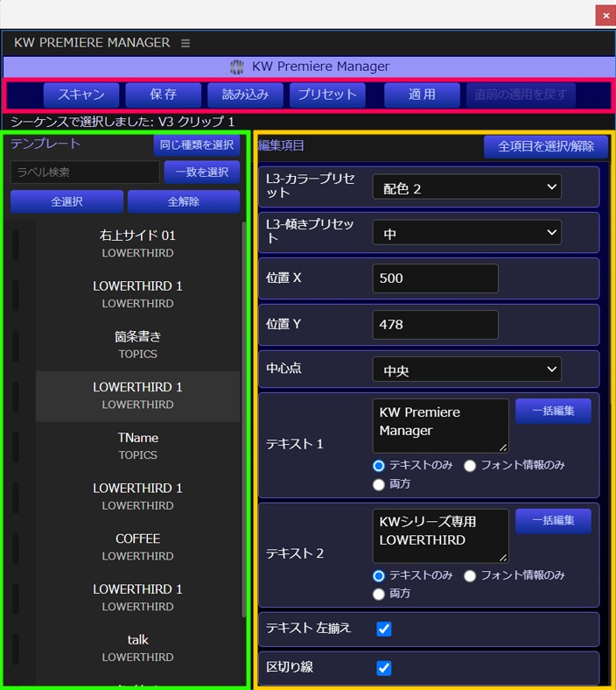Select 両方 radio for テキスト 1
This screenshot has width=616, height=690.
click(379, 485)
